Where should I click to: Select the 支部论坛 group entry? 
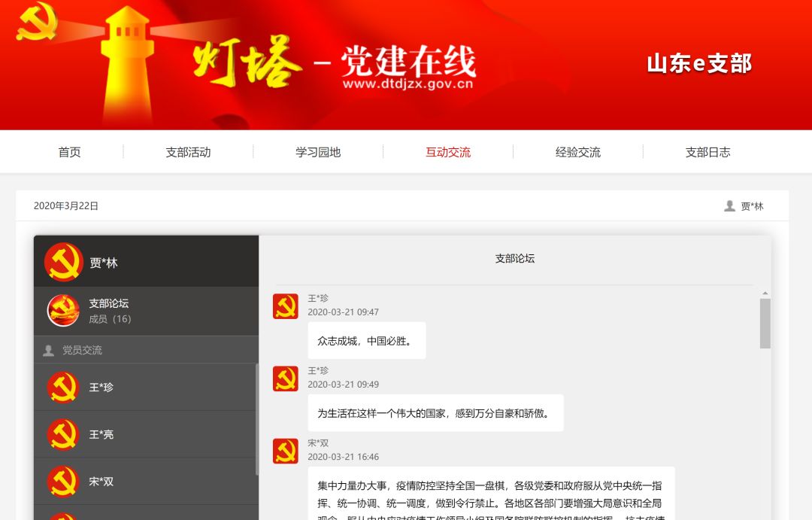146,311
